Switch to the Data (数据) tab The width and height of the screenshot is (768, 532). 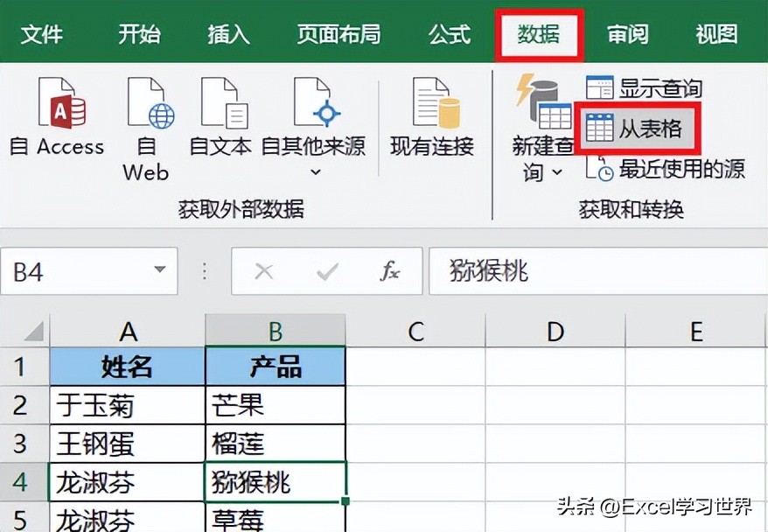pos(539,34)
